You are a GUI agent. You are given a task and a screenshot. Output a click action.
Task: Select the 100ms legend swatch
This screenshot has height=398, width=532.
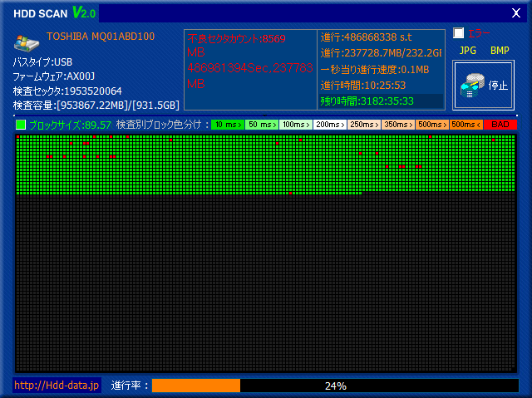pyautogui.click(x=295, y=124)
